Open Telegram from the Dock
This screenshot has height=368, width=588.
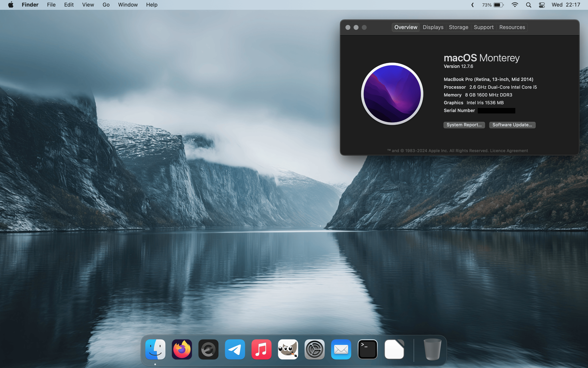point(235,349)
